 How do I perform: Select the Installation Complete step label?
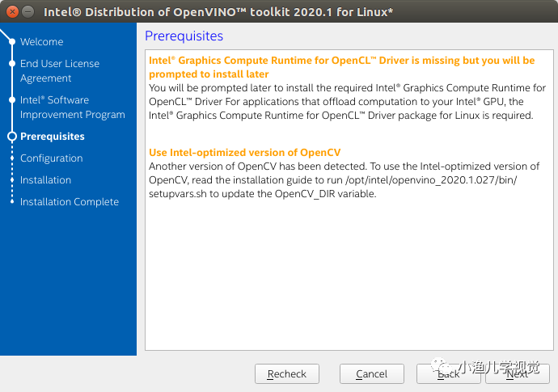point(70,202)
